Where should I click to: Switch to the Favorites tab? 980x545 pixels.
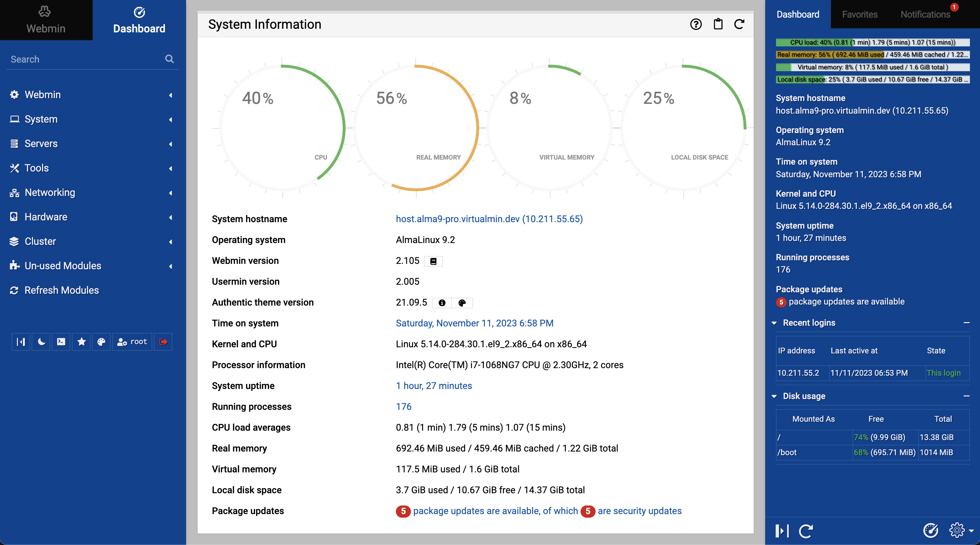(x=861, y=14)
